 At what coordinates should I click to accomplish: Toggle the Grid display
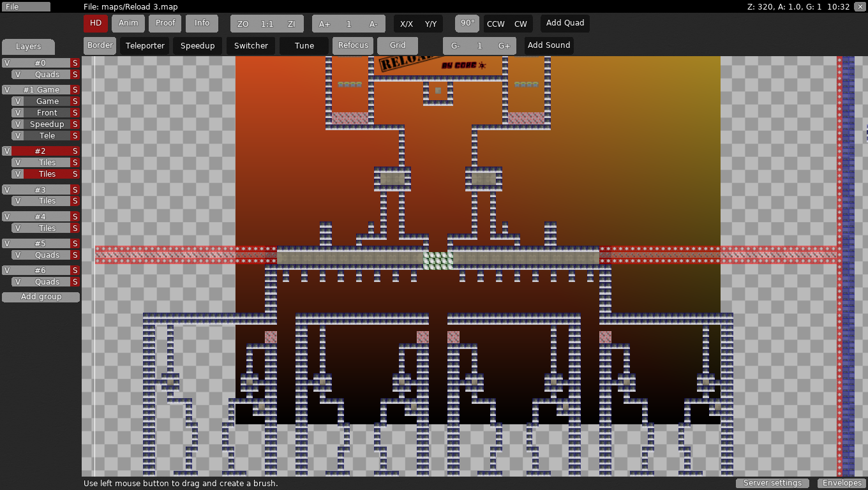tap(398, 45)
